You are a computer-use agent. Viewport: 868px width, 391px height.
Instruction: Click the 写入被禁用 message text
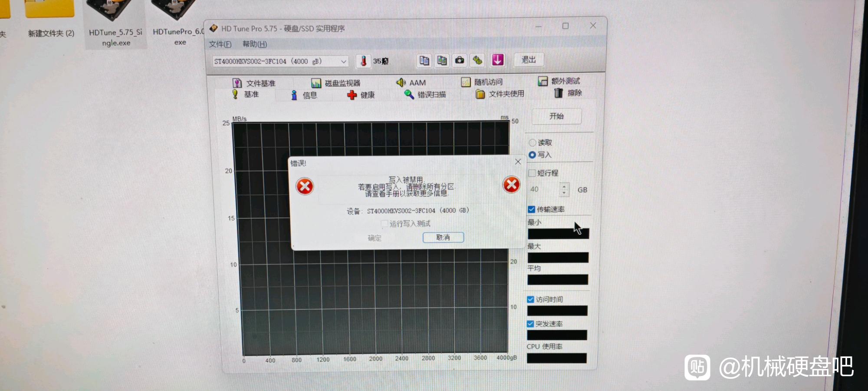point(406,179)
